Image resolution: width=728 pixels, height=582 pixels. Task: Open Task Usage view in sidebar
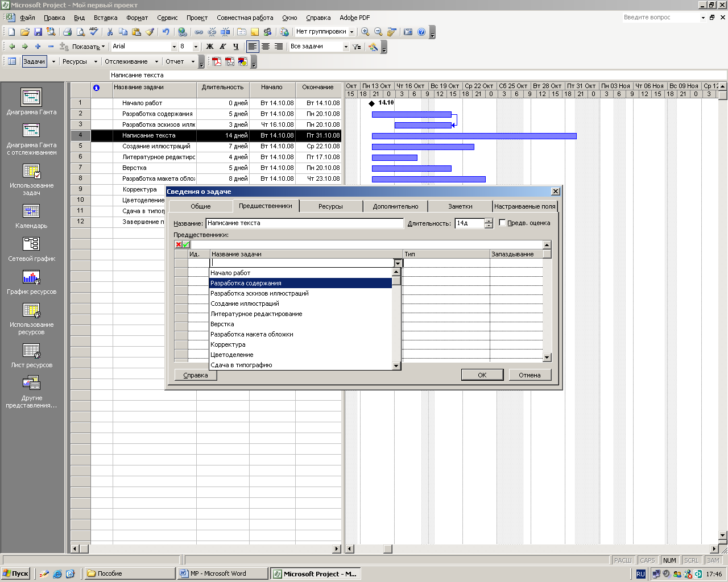pyautogui.click(x=31, y=179)
